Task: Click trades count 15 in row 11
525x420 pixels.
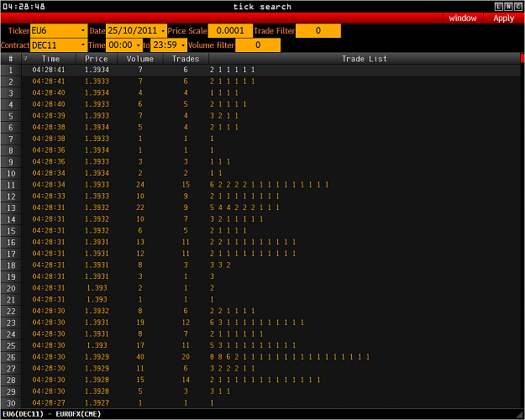Action: [x=186, y=185]
